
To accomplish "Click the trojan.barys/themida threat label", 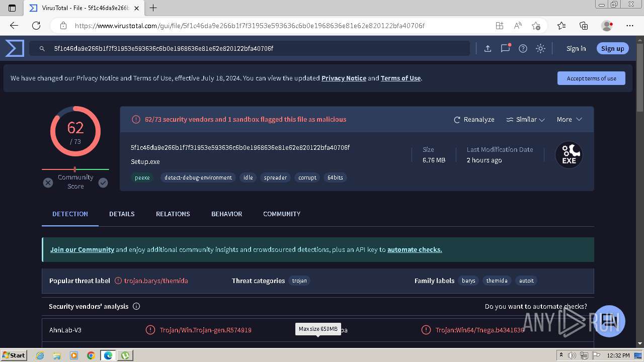I will tap(156, 281).
